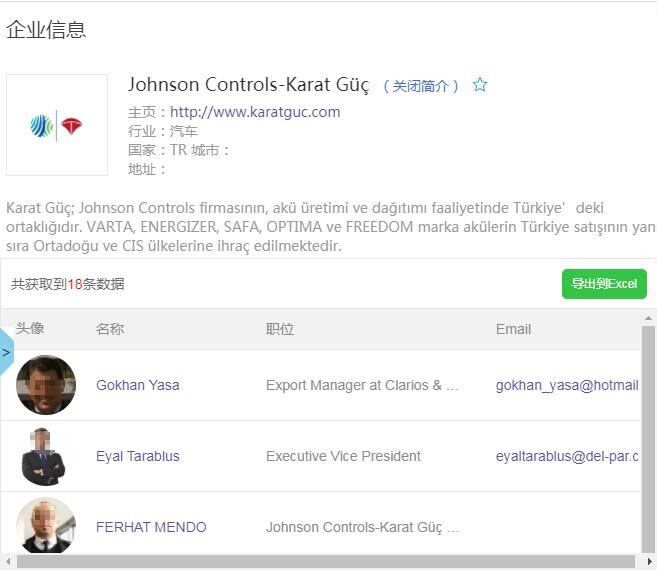The width and height of the screenshot is (657, 570).
Task: Click the Turkish company description paragraph
Action: pyautogui.click(x=331, y=227)
